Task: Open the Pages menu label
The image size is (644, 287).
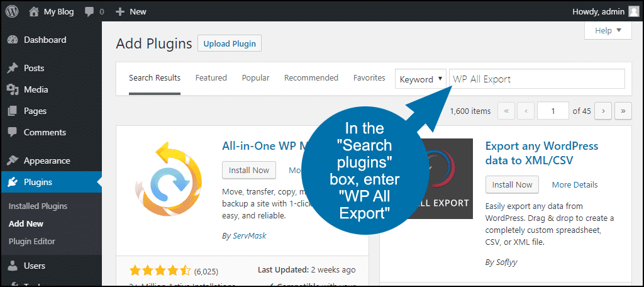Action: (x=35, y=111)
